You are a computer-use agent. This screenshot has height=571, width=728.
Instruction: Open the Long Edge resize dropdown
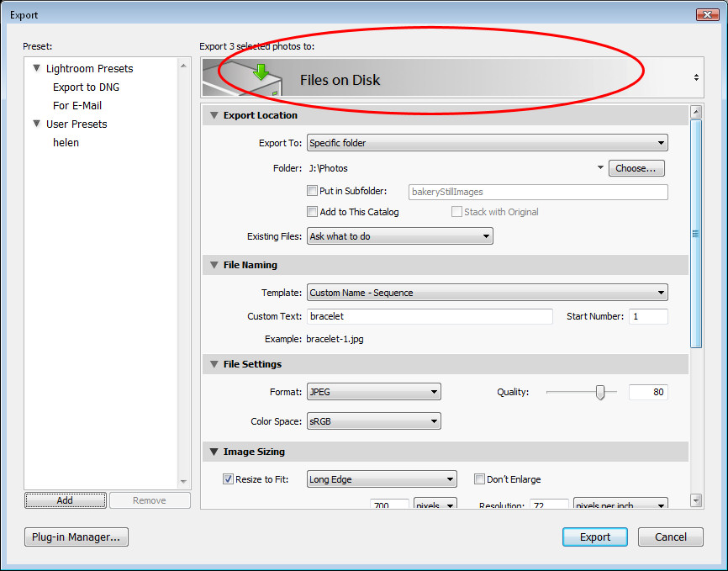(382, 479)
